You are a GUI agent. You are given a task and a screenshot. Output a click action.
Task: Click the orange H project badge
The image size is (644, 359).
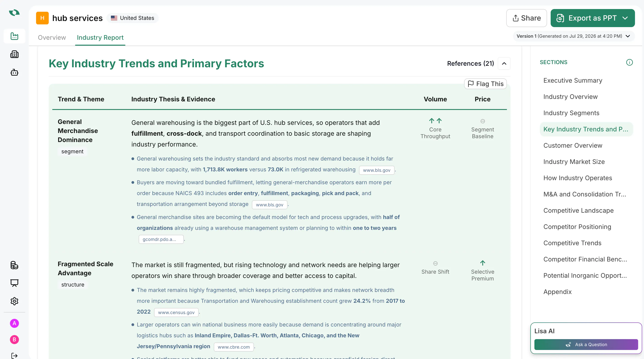tap(42, 18)
